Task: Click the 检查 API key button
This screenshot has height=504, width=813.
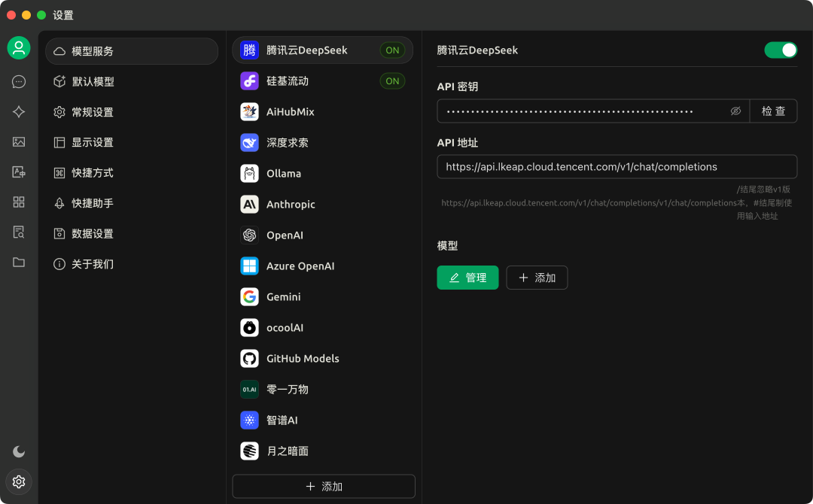Action: coord(773,111)
